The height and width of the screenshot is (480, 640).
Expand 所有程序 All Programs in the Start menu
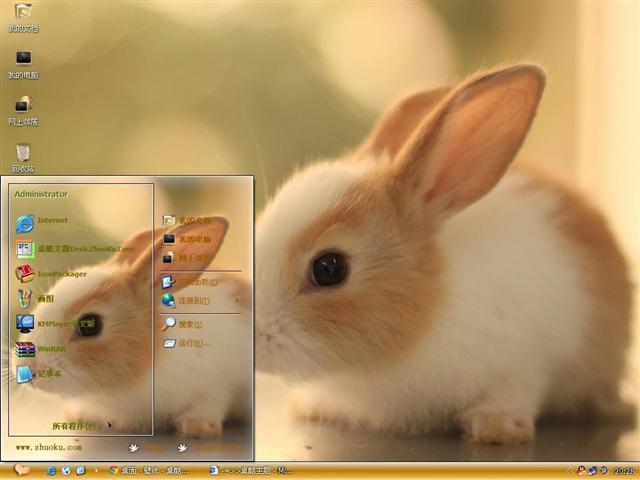82,426
